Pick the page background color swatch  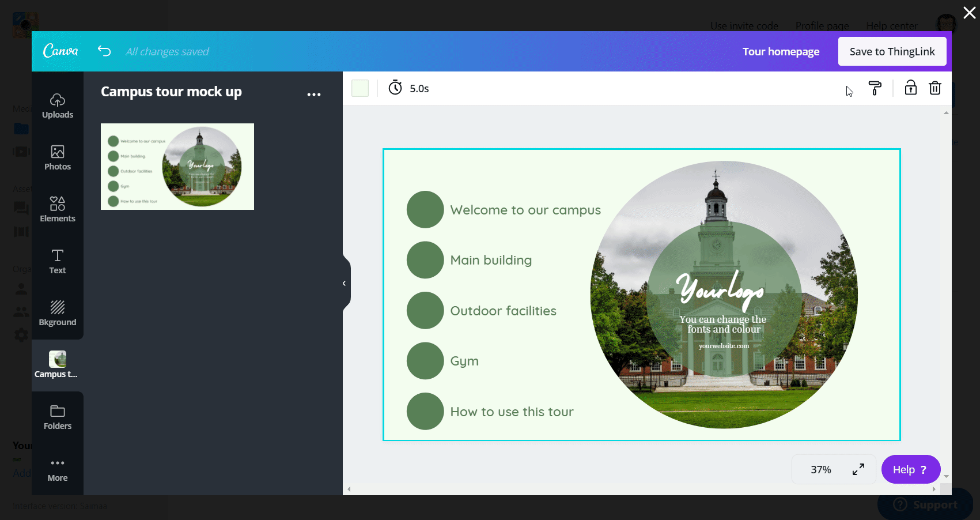pos(360,88)
